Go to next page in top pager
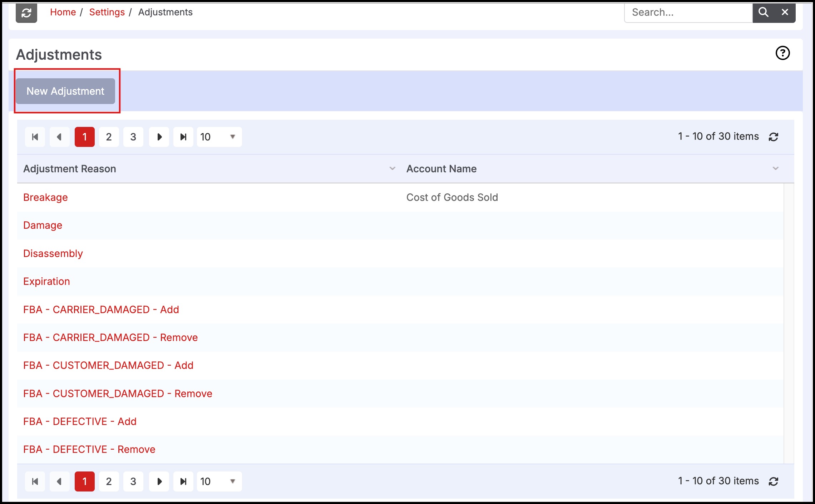This screenshot has width=815, height=504. point(159,137)
